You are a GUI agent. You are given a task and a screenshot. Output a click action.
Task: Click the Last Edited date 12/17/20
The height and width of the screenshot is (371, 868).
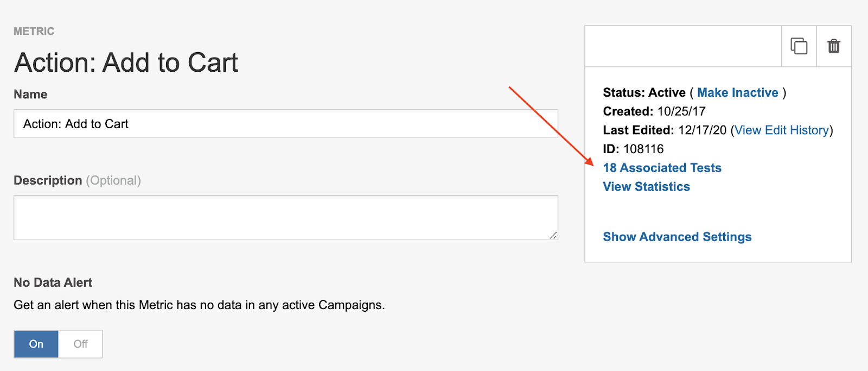pos(702,130)
